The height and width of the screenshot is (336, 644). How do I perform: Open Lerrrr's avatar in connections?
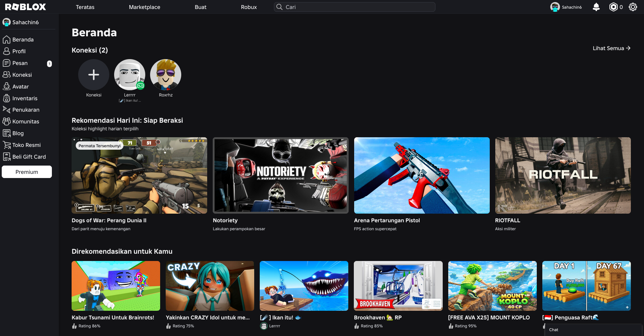tap(130, 75)
